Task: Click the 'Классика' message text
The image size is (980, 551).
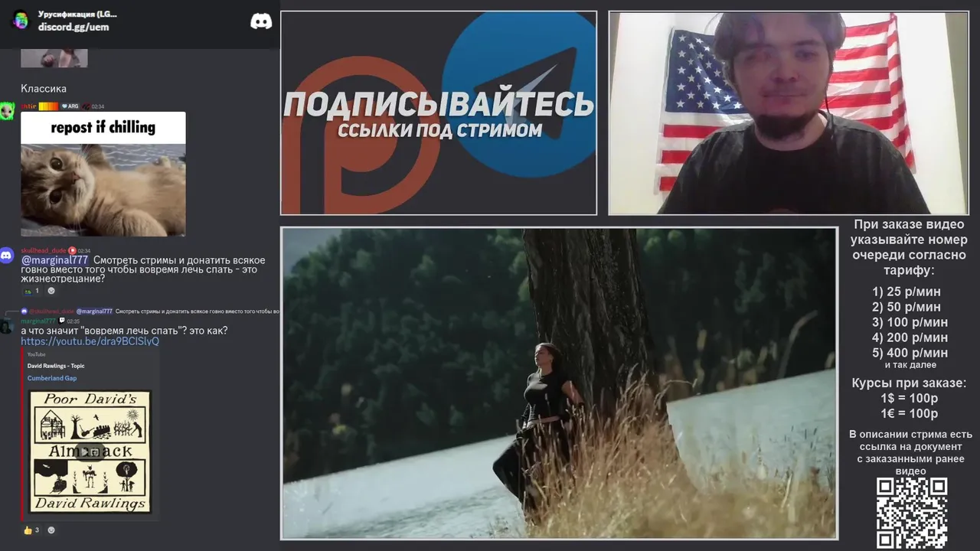Action: click(x=44, y=89)
